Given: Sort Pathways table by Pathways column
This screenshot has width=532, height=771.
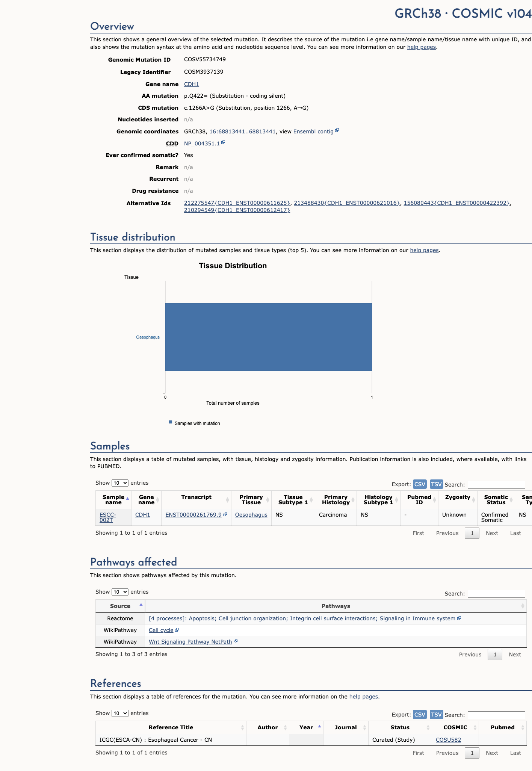Looking at the screenshot, I should tap(336, 606).
